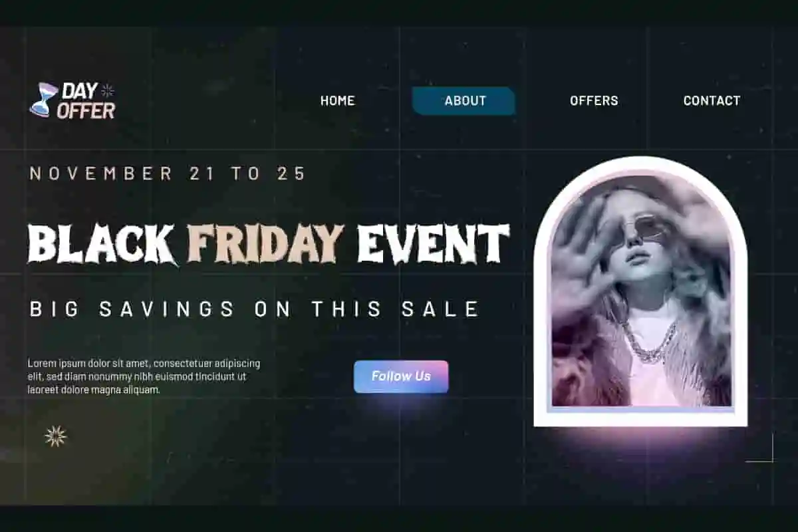This screenshot has height=532, width=798.
Task: Click the small sparkle beside DAY
Action: [107, 90]
